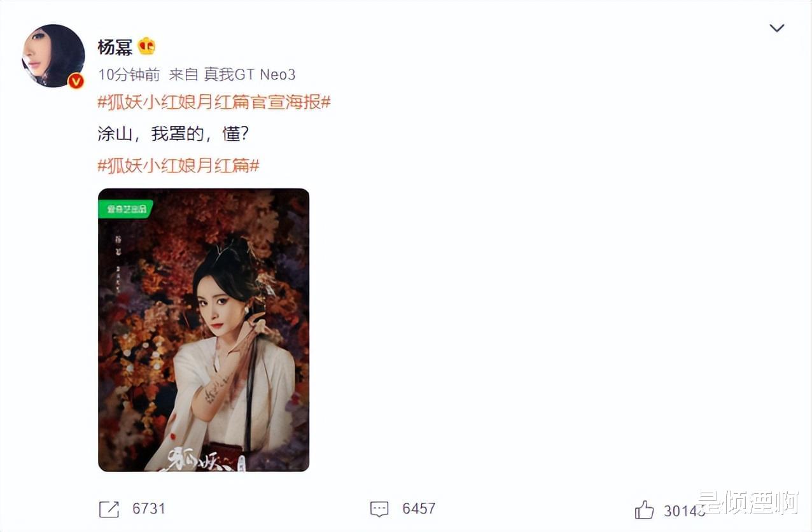Click the repost count 6731
Screen dimensions: 812x532
point(149,509)
